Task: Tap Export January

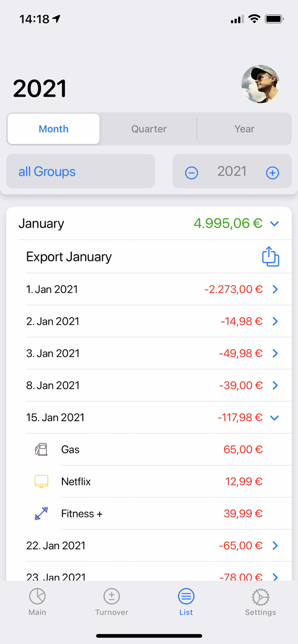Action: pos(69,256)
